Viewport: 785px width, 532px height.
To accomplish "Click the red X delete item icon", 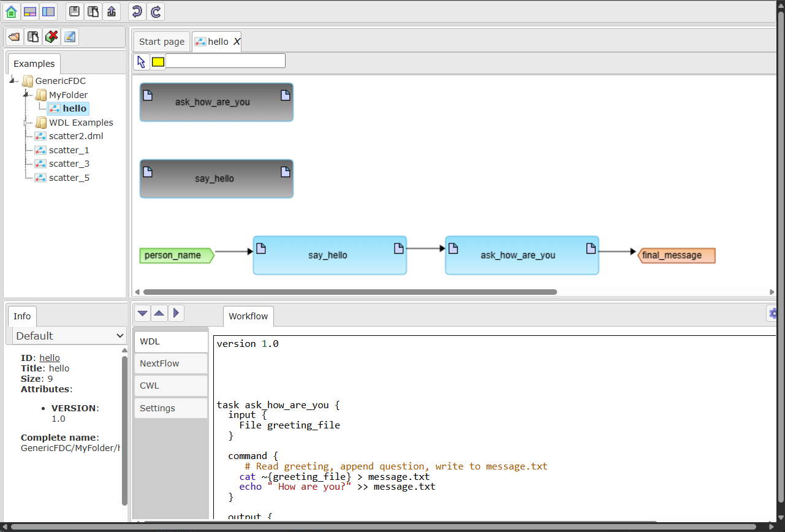I will (x=51, y=37).
